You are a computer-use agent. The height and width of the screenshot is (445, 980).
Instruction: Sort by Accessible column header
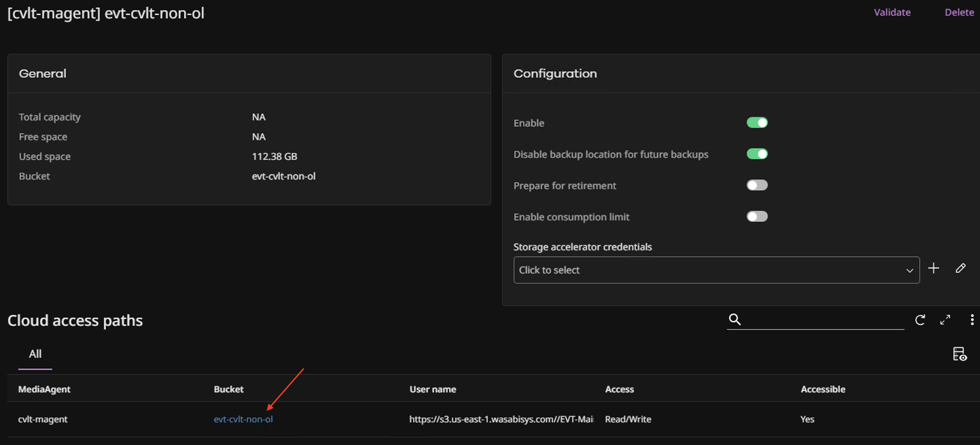click(823, 389)
